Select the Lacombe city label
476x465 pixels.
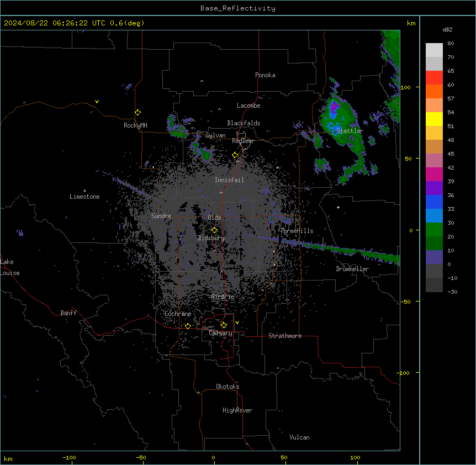(x=248, y=105)
